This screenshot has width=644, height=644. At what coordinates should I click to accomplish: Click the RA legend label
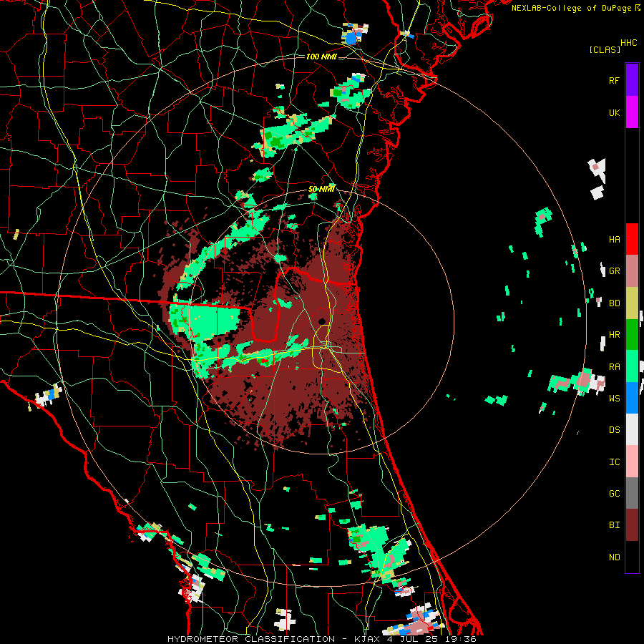[614, 367]
